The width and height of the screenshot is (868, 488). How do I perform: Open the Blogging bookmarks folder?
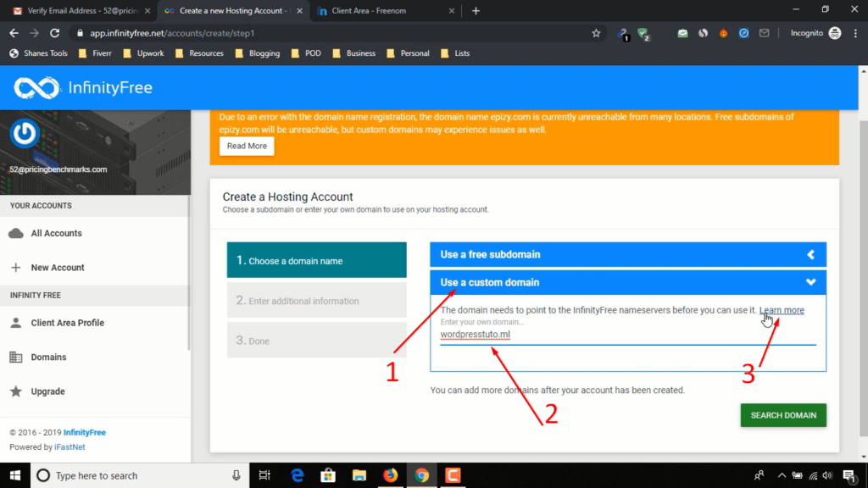click(x=258, y=53)
